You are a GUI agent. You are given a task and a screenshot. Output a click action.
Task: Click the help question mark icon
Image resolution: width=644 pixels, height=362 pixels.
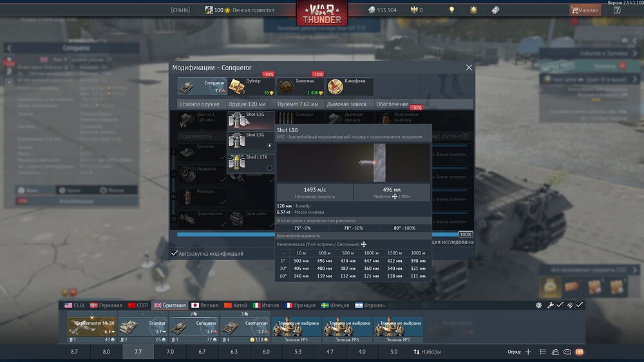617,10
